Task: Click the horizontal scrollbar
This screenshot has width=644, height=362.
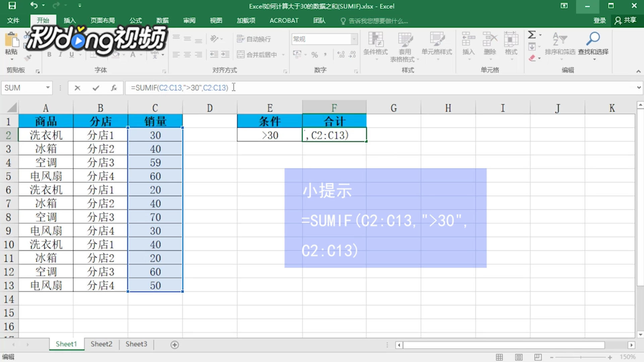Action: click(504, 345)
